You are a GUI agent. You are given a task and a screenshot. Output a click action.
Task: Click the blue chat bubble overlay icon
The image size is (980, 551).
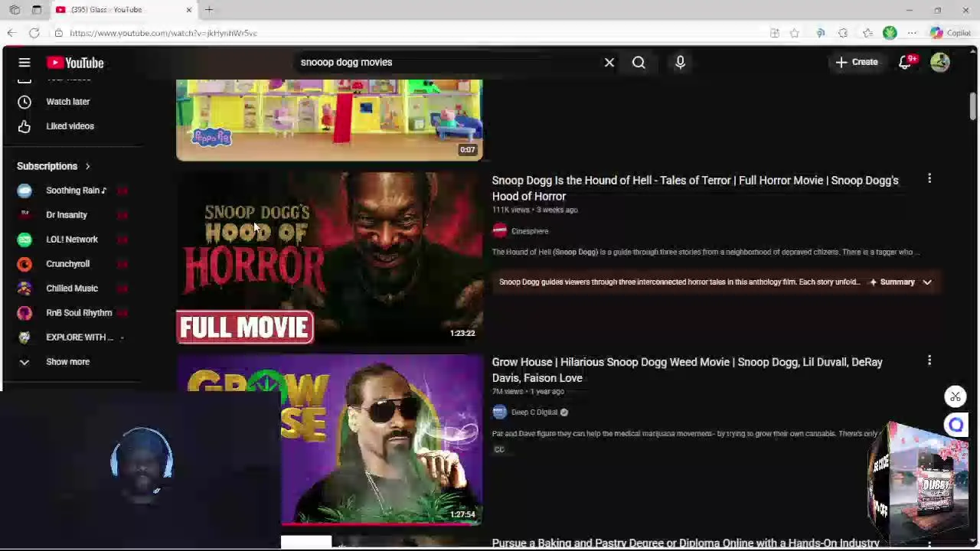956,425
